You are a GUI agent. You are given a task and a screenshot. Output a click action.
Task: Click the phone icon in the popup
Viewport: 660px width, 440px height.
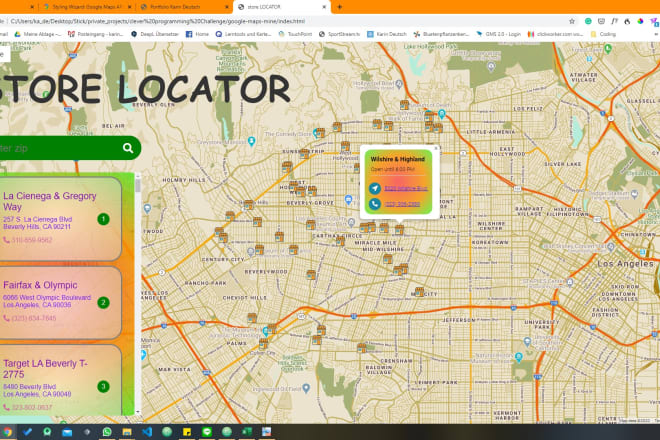(375, 204)
